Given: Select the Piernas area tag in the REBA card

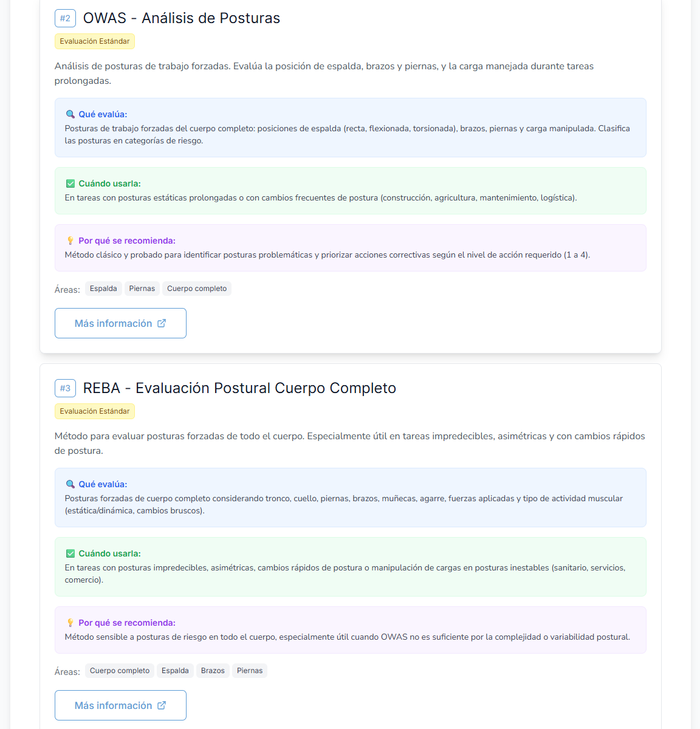Looking at the screenshot, I should [250, 671].
